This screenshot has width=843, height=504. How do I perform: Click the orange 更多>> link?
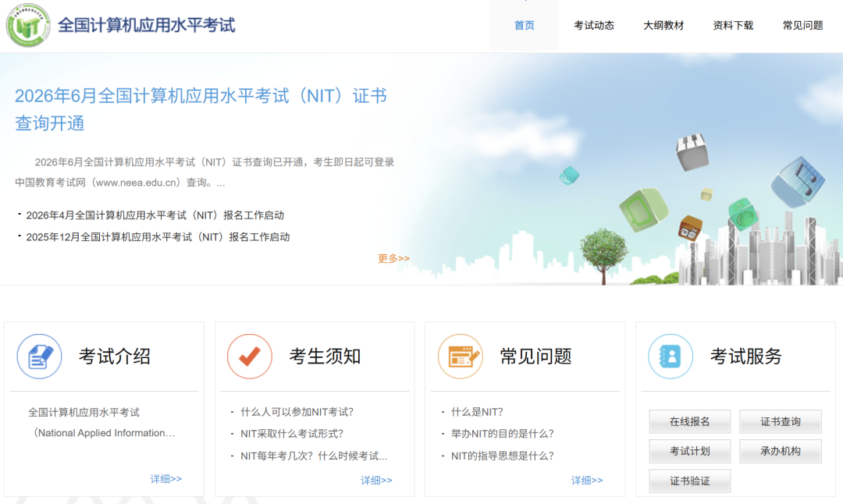[x=393, y=258]
